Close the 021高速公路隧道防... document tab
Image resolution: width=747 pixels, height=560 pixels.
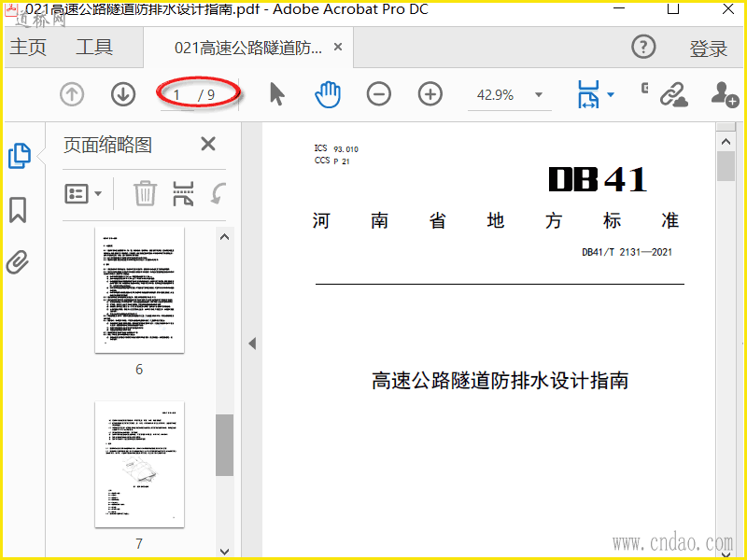point(338,47)
